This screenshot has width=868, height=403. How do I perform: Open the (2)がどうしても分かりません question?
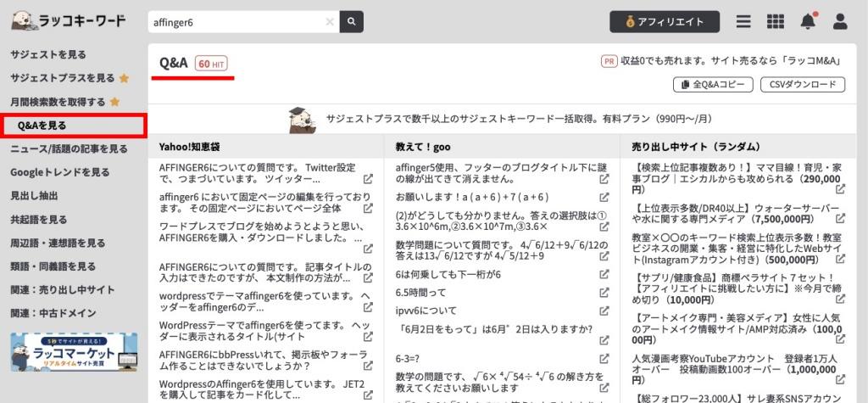tap(501, 221)
